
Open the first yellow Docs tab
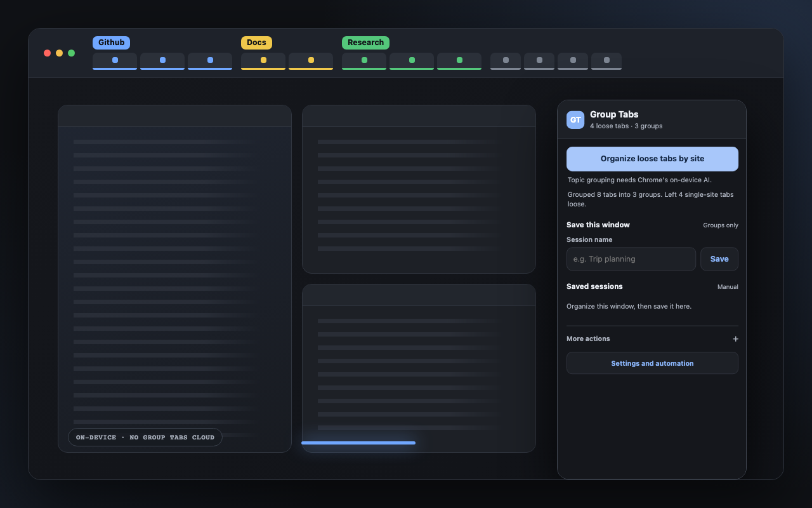[x=263, y=61]
